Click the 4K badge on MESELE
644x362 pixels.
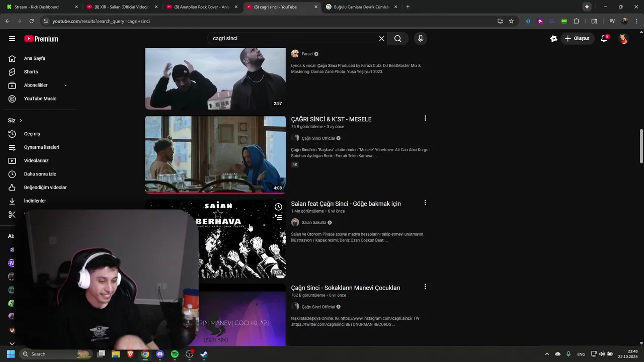tap(295, 164)
